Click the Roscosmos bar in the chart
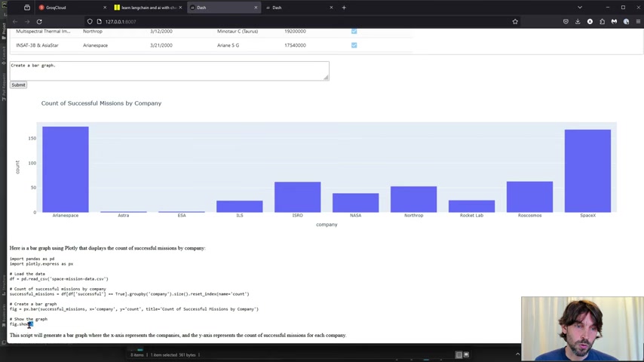644x362 pixels. tap(530, 197)
